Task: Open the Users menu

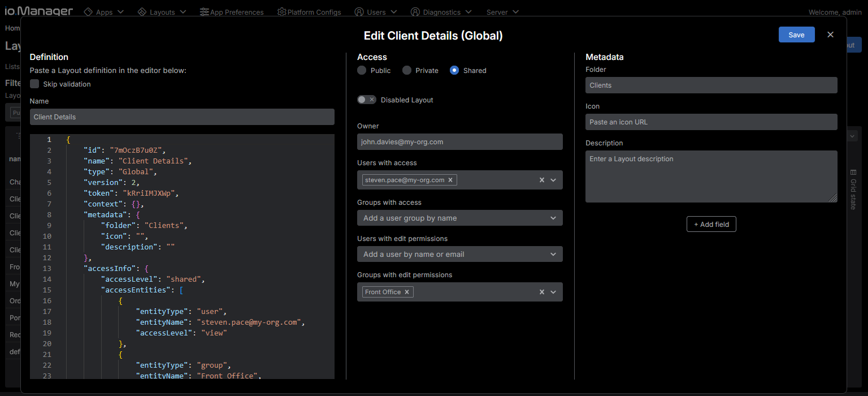Action: coord(376,12)
